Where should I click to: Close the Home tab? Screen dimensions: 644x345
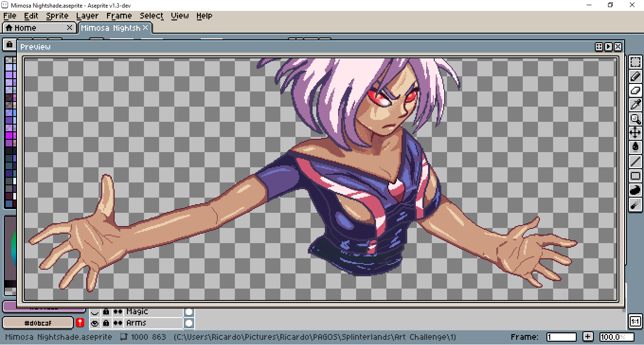point(70,28)
